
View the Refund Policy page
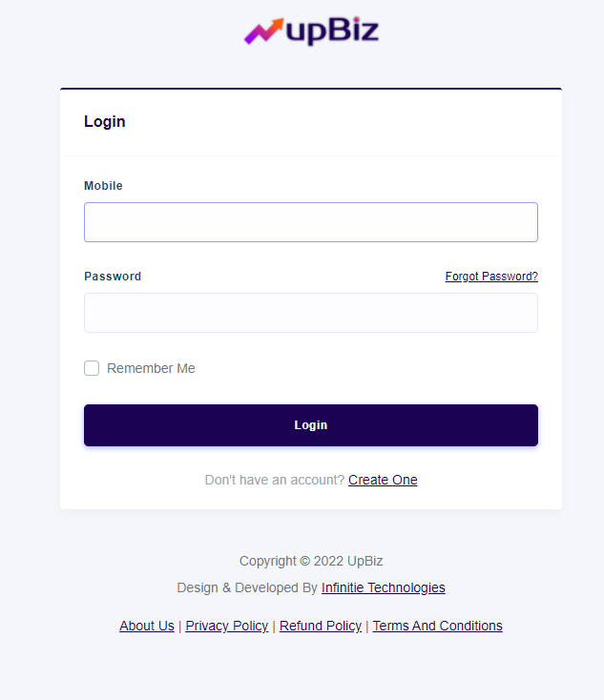(x=321, y=626)
